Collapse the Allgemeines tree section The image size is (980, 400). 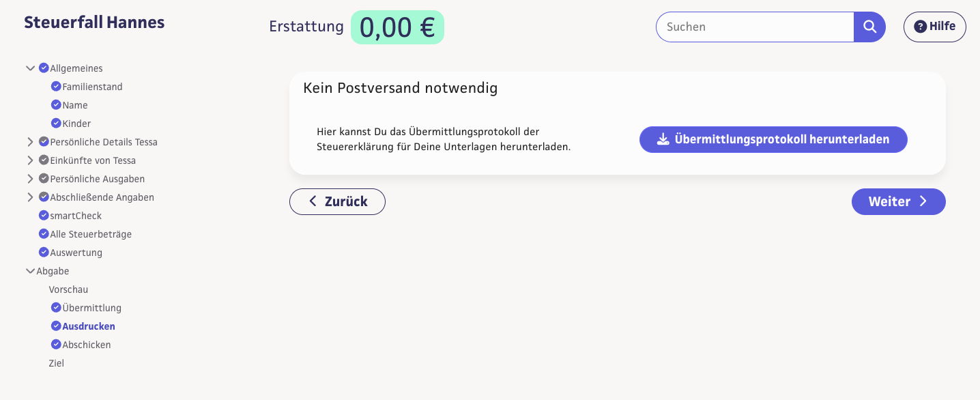click(30, 68)
